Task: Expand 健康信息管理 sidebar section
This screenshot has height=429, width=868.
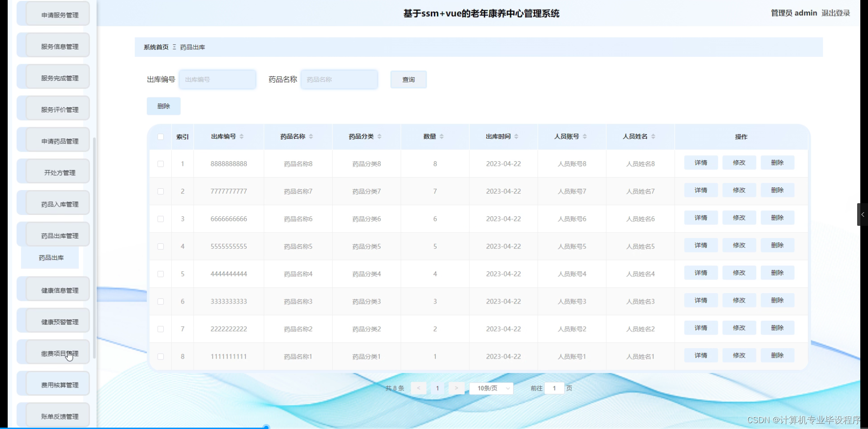Action: pos(59,290)
